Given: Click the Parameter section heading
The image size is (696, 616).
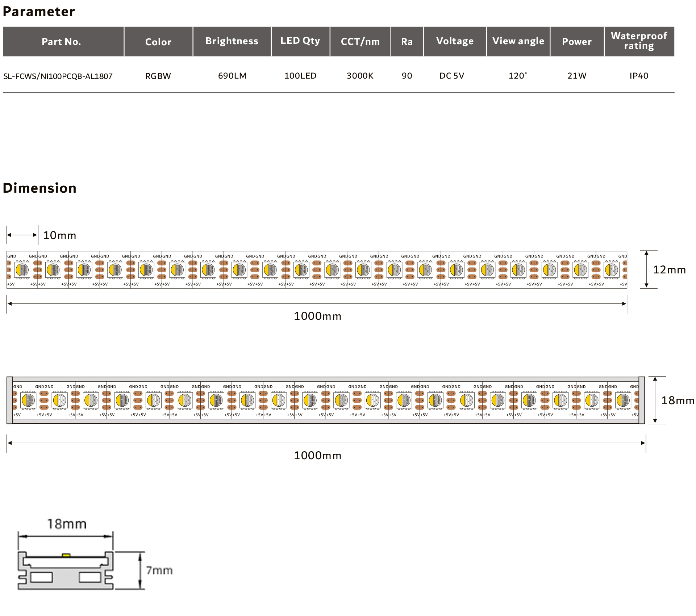Looking at the screenshot, I should click(39, 12).
